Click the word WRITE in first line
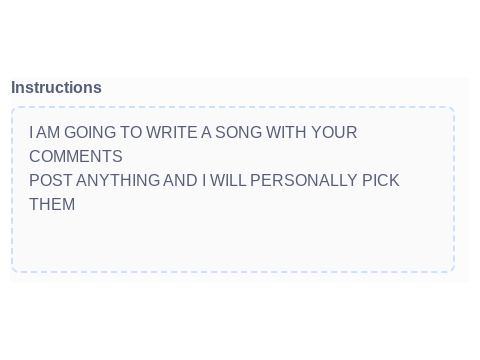The height and width of the screenshot is (360, 480). pos(172,132)
